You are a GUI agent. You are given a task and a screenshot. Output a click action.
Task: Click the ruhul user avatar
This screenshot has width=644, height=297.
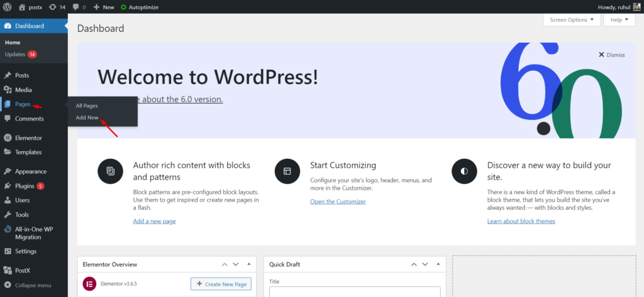(636, 7)
